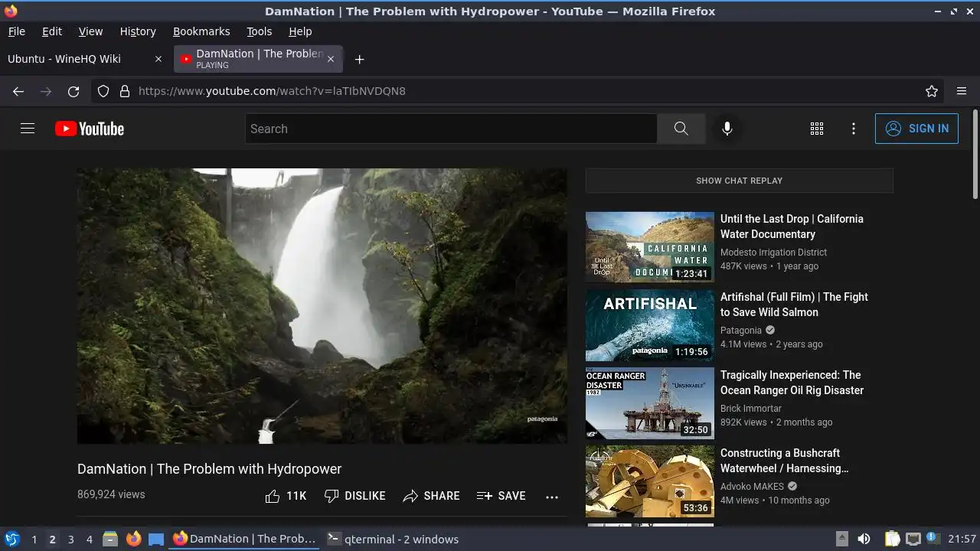The width and height of the screenshot is (980, 551).
Task: Open 'Constructing a Bushcraft Waterwheel' title link
Action: click(785, 461)
